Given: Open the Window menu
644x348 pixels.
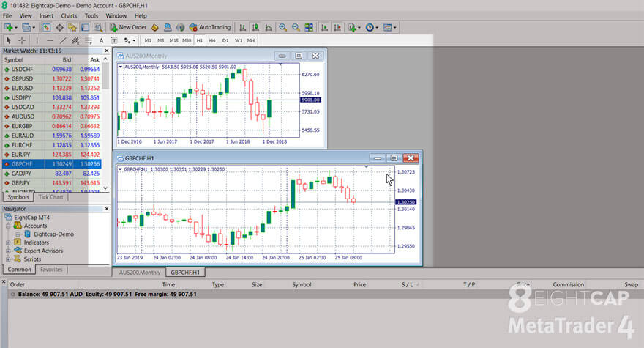Looking at the screenshot, I should (116, 15).
